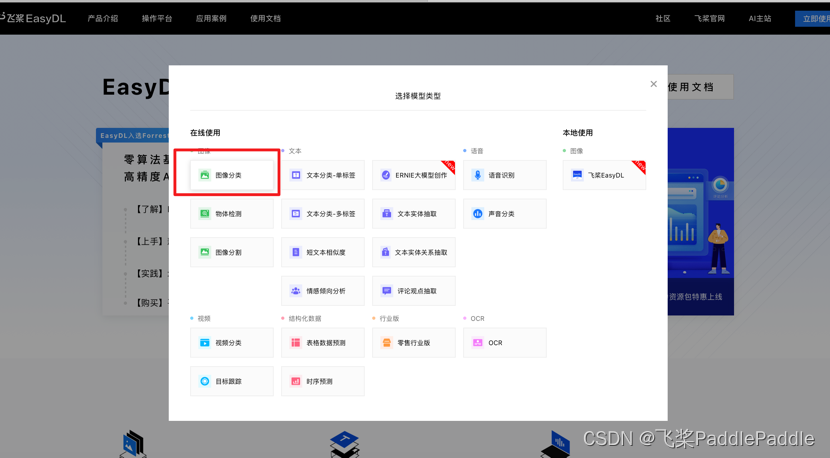This screenshot has height=458, width=830.
Task: Select 文本分类-多标签 label
Action: point(331,214)
